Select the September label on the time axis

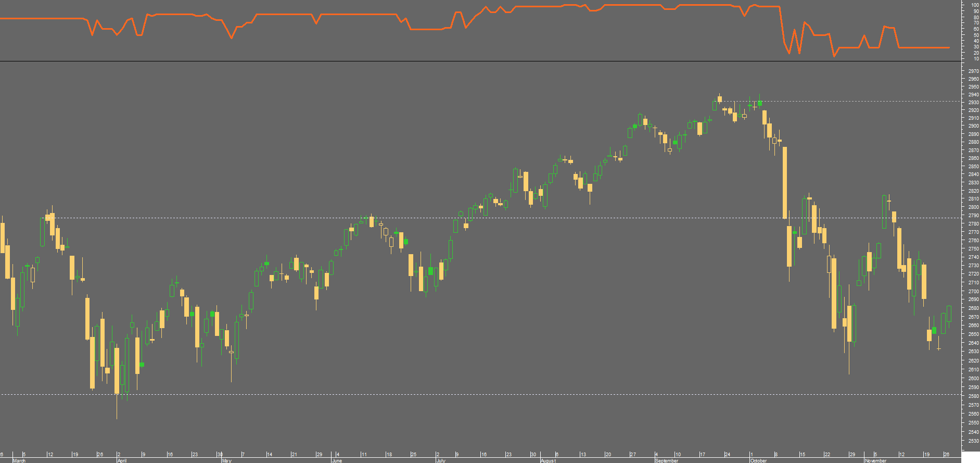(x=667, y=460)
